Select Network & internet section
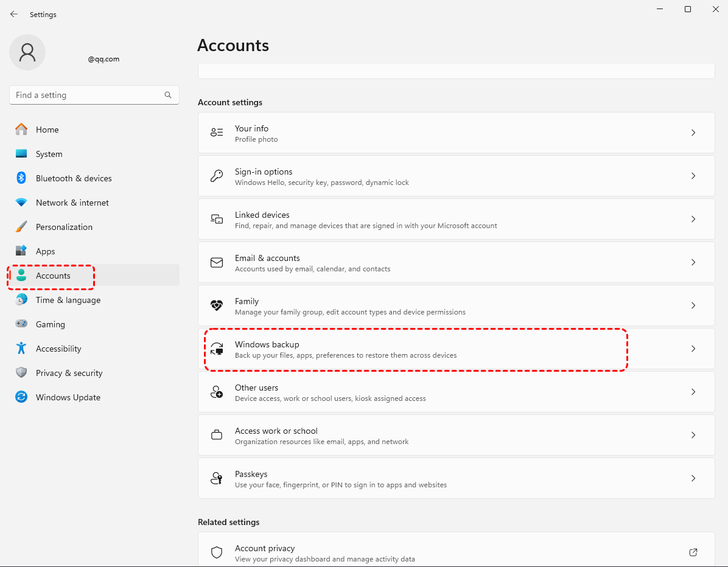 tap(94, 203)
